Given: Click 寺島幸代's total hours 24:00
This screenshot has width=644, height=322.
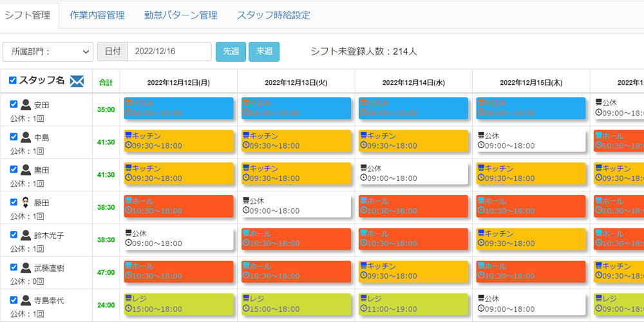Looking at the screenshot, I should (106, 305).
